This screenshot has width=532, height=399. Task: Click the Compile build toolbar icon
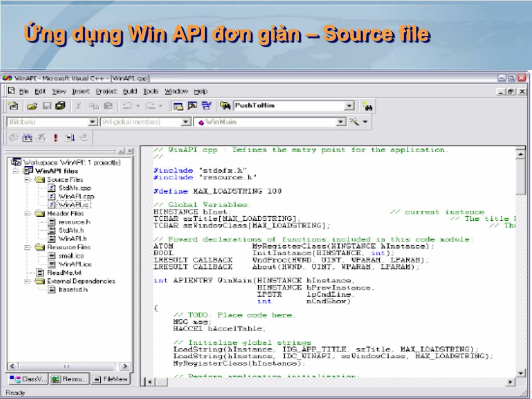pyautogui.click(x=13, y=138)
